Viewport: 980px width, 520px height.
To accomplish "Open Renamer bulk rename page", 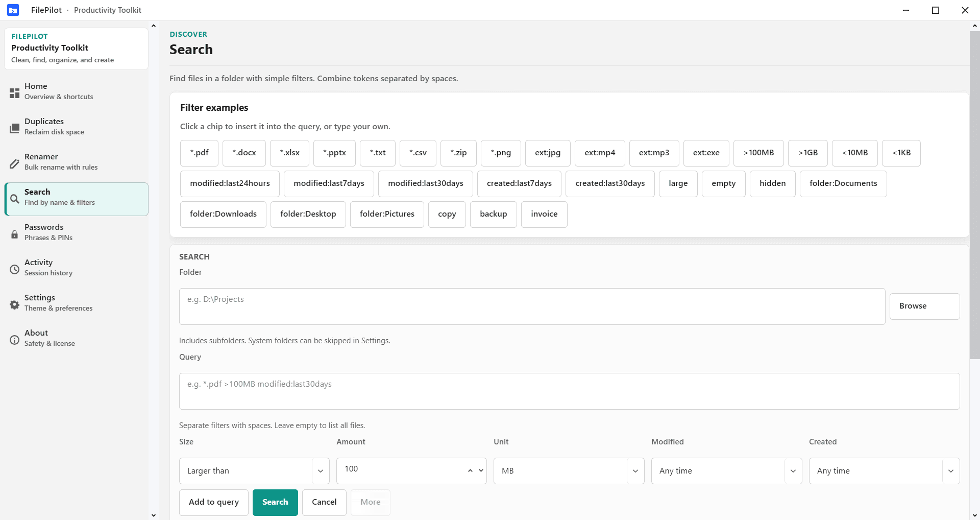I will pyautogui.click(x=77, y=163).
